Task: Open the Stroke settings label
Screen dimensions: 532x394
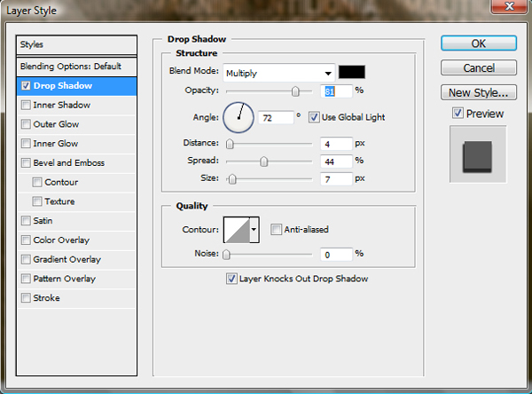Action: [46, 298]
